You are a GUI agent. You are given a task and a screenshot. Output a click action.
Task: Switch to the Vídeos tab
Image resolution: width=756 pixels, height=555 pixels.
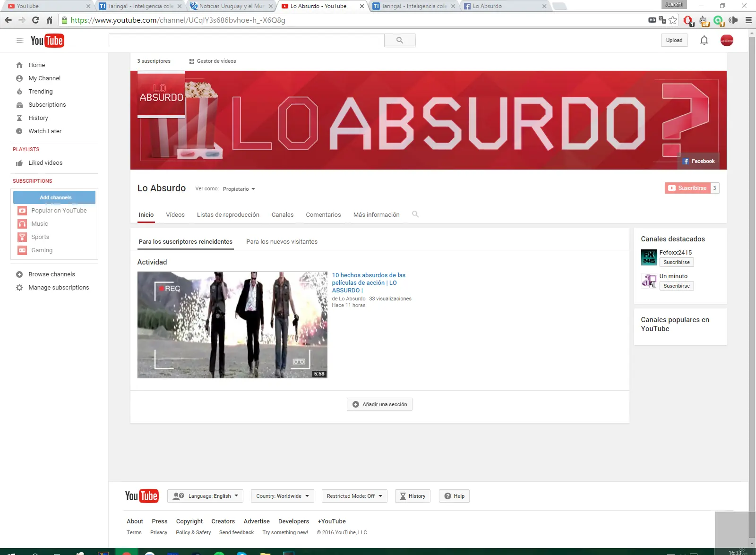(x=175, y=215)
